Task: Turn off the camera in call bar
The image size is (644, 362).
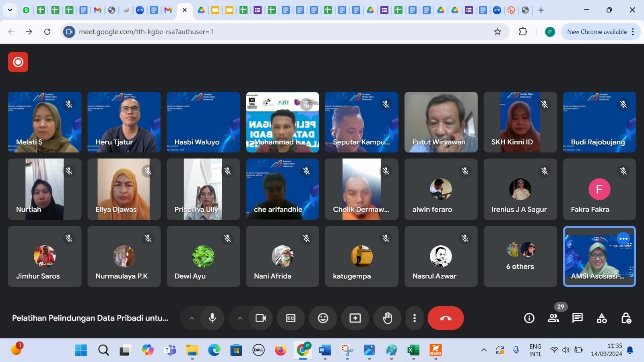Action: 260,318
